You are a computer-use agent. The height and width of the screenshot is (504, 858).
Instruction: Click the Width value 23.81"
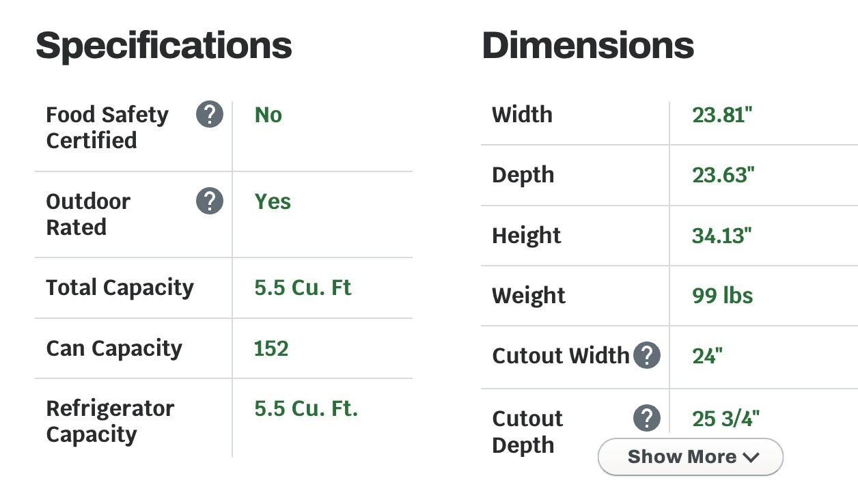[x=722, y=115]
